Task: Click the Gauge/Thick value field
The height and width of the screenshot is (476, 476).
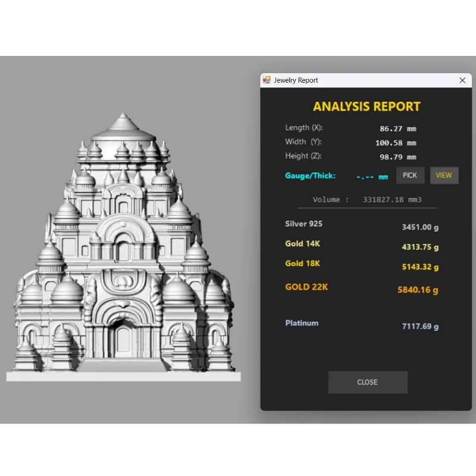Action: click(372, 177)
